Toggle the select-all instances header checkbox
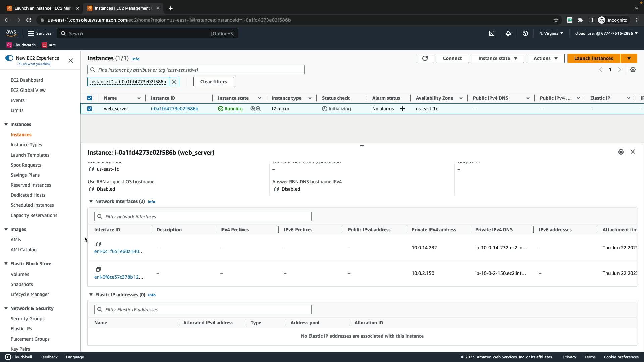This screenshot has height=362, width=644. point(90,98)
